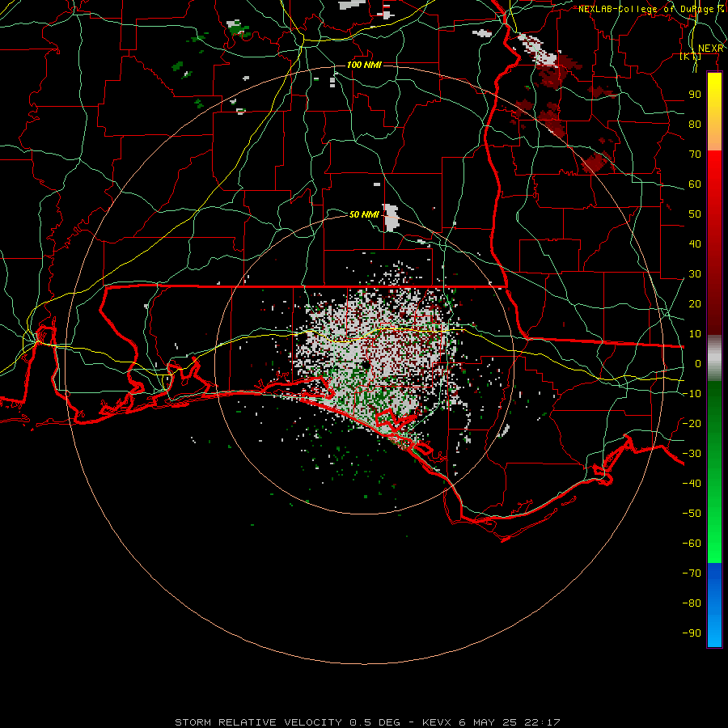Viewport: 728px width, 728px height.
Task: Click the -80 value on velocity scale
Action: tap(692, 603)
